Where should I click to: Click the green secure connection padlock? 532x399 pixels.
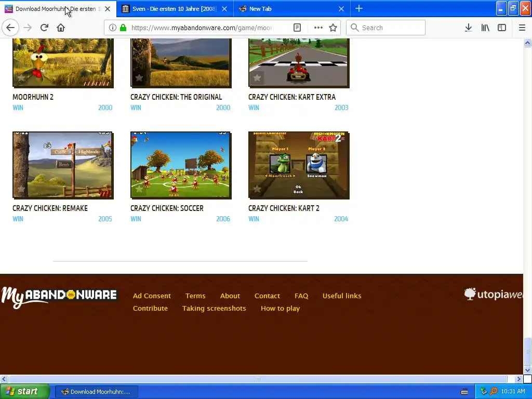(x=123, y=28)
